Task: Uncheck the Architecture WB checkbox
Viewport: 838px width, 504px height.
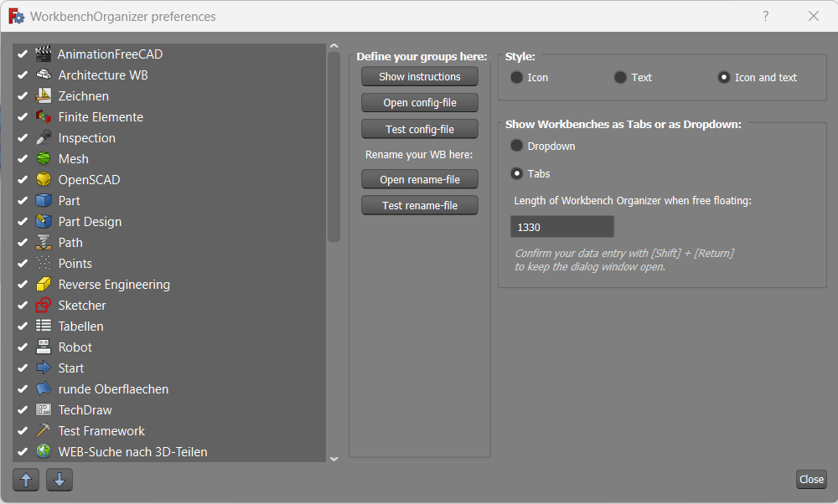Action: coord(23,75)
